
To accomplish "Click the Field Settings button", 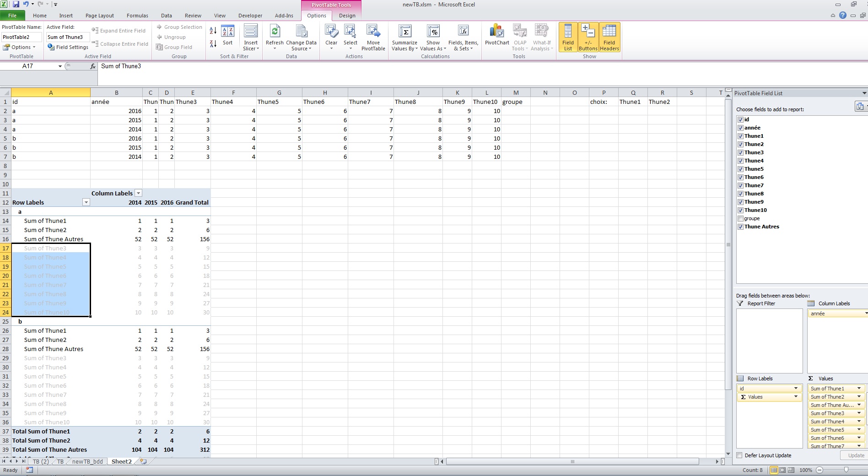I will point(68,47).
